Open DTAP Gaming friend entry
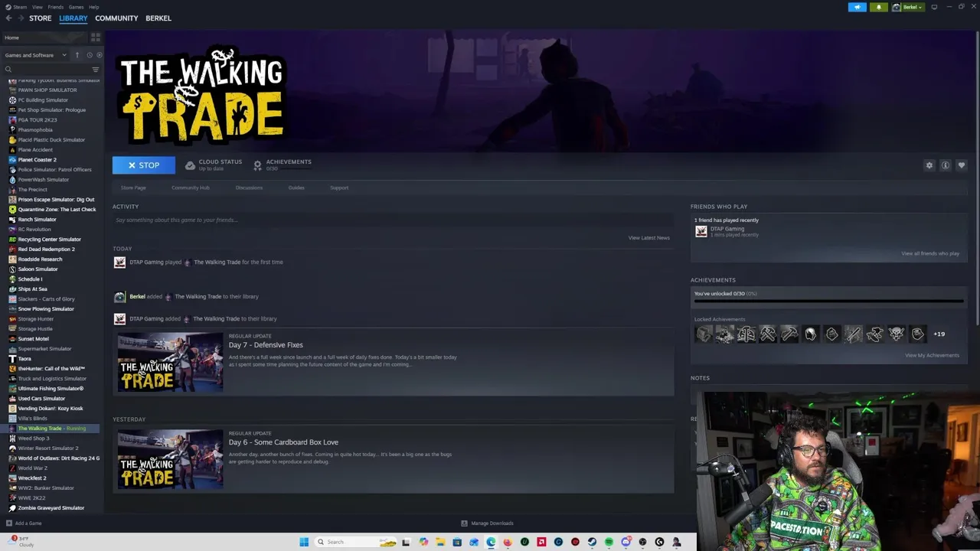The width and height of the screenshot is (980, 551). point(727,231)
